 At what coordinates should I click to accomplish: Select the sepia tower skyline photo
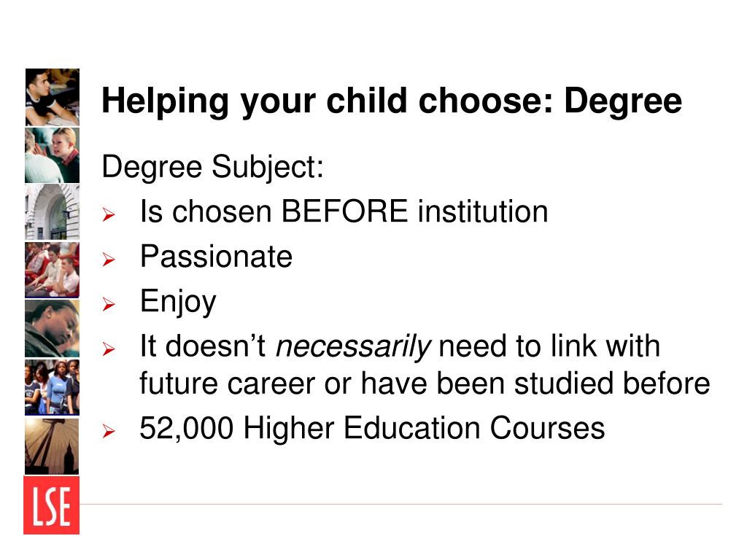pyautogui.click(x=53, y=446)
